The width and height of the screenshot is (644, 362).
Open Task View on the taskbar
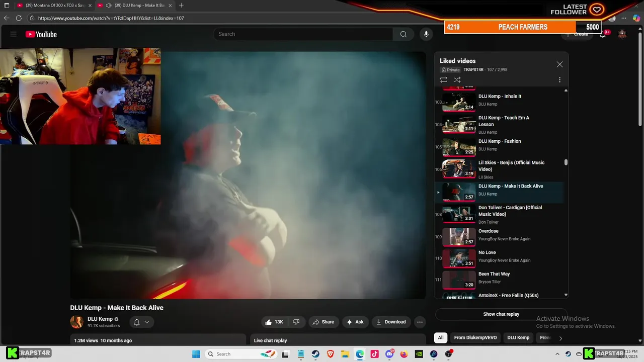(x=285, y=354)
